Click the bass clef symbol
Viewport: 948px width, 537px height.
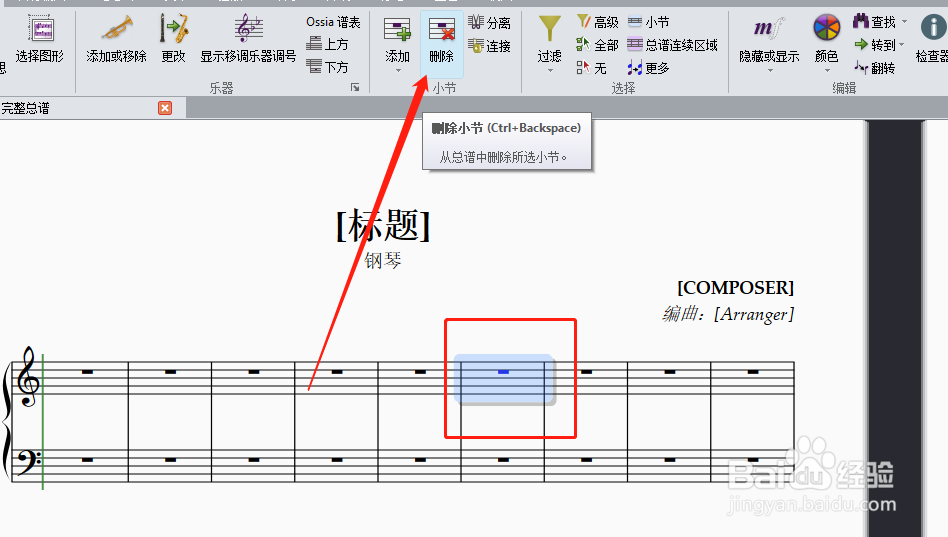point(29,463)
